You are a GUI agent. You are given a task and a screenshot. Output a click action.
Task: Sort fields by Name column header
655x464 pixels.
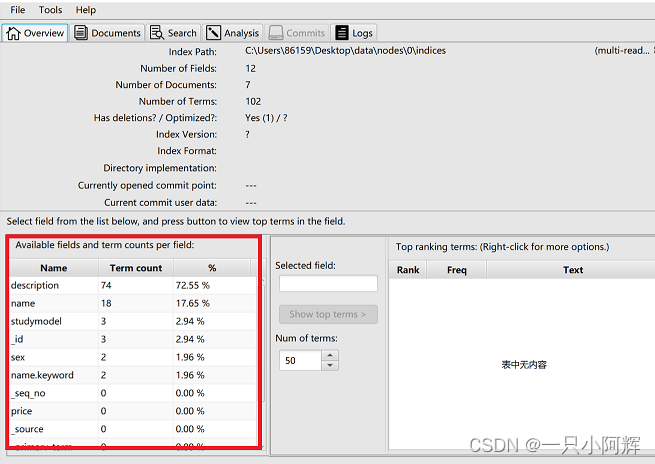click(x=53, y=268)
